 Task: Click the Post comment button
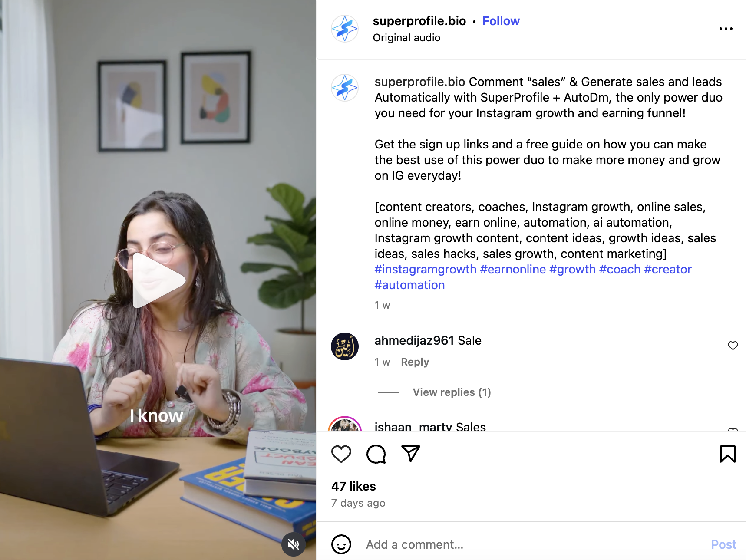[723, 544]
